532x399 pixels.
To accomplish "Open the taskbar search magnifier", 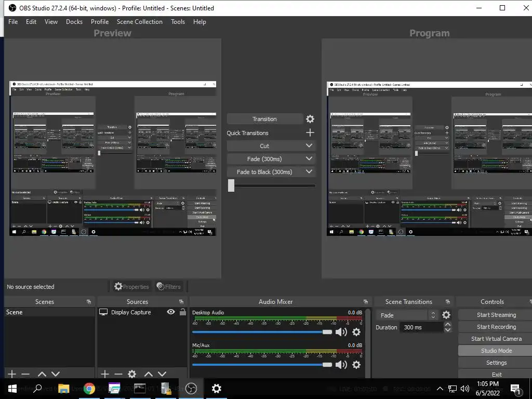I will pyautogui.click(x=37, y=389).
